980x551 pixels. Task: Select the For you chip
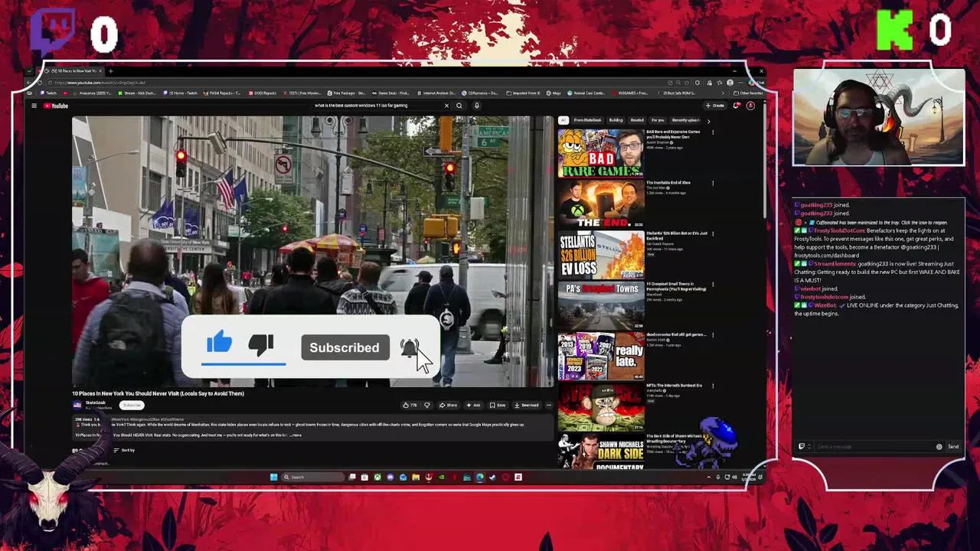(658, 120)
